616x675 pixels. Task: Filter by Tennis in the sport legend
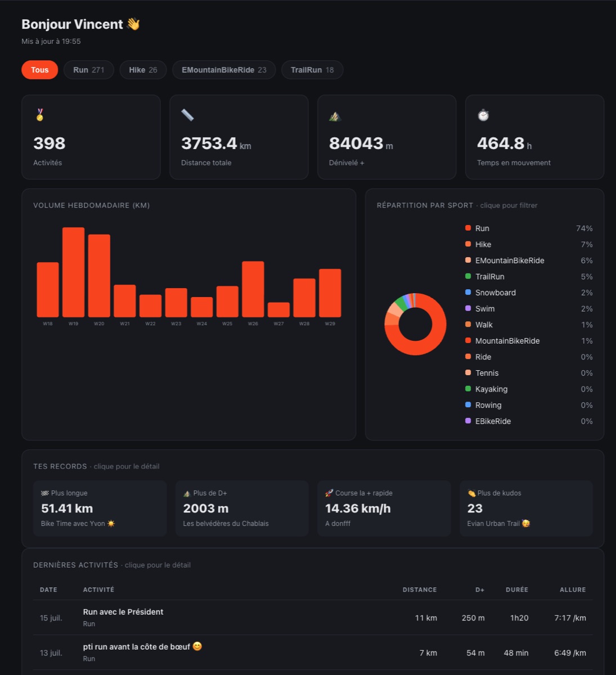(529, 373)
